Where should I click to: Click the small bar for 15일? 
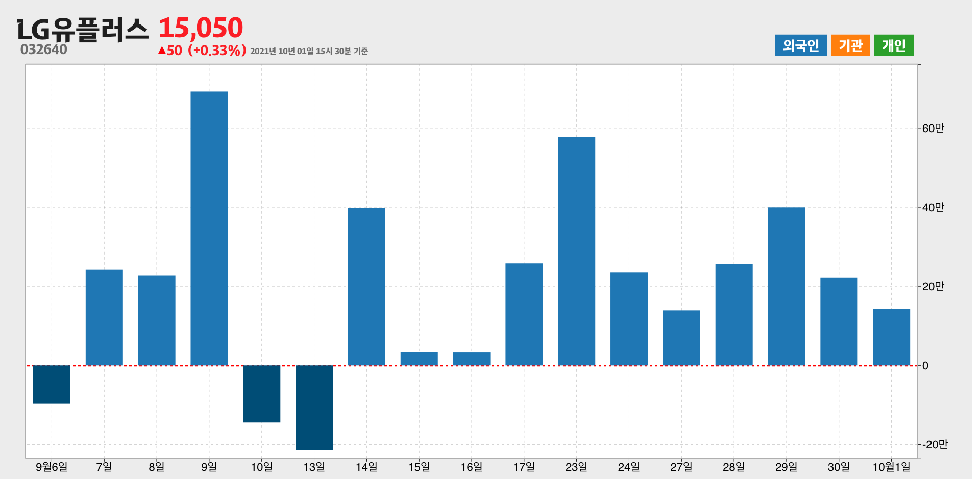pyautogui.click(x=419, y=359)
